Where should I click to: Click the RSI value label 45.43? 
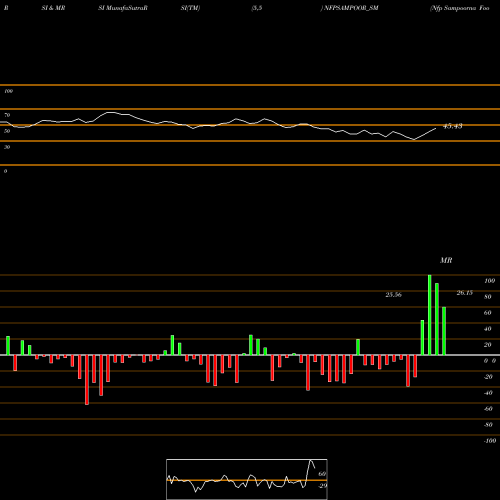tap(452, 126)
